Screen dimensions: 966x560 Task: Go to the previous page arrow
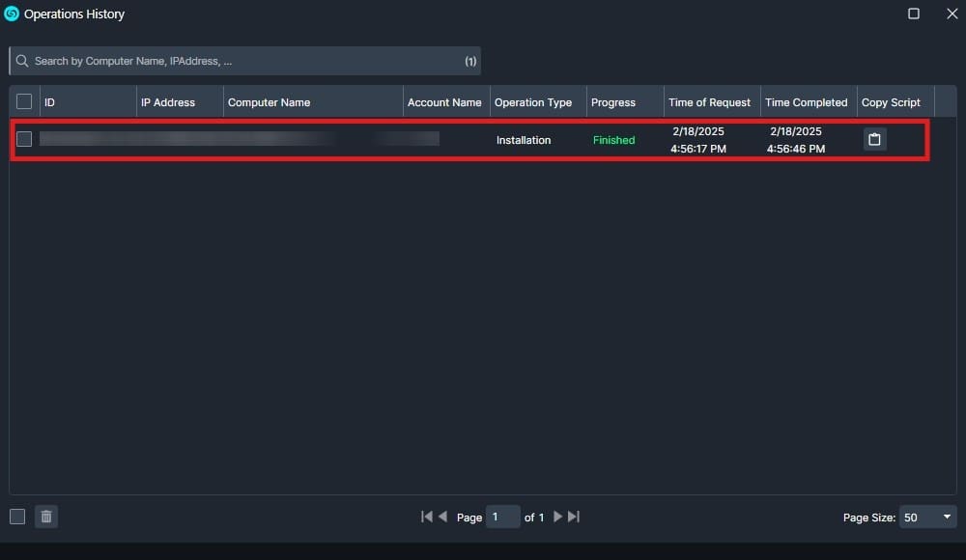pyautogui.click(x=442, y=517)
